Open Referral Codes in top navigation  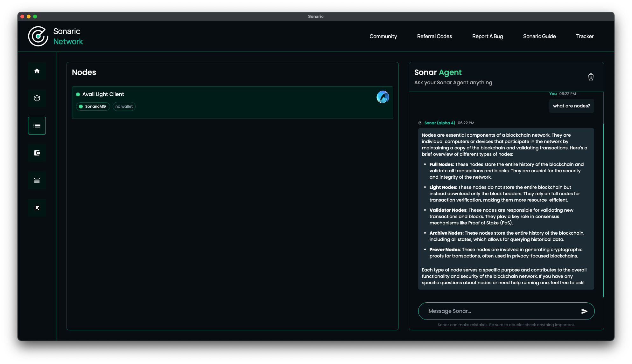point(434,36)
